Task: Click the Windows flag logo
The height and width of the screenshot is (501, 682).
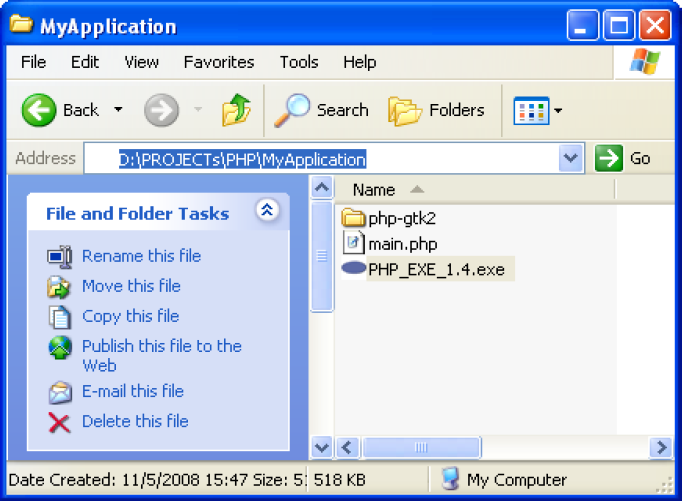Action: (x=644, y=61)
